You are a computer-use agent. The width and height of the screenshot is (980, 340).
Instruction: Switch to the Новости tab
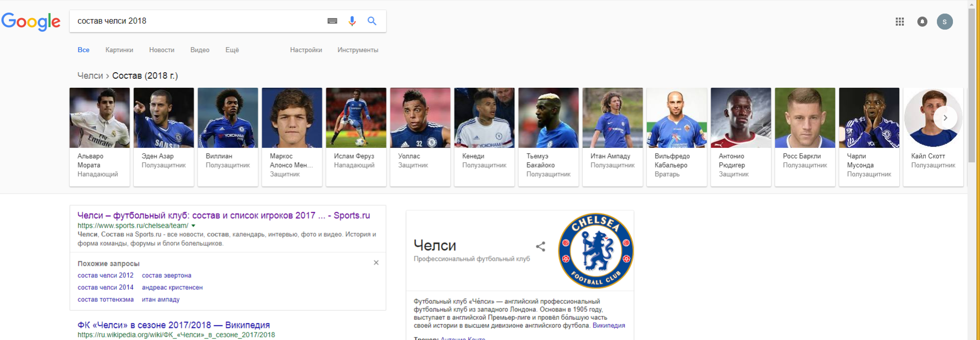pos(162,50)
